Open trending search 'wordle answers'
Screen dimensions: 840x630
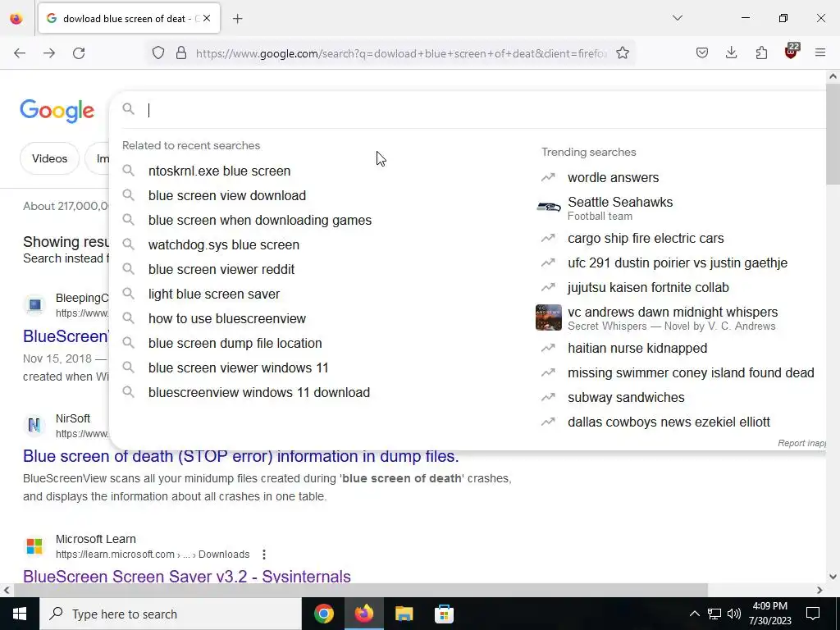pos(613,177)
